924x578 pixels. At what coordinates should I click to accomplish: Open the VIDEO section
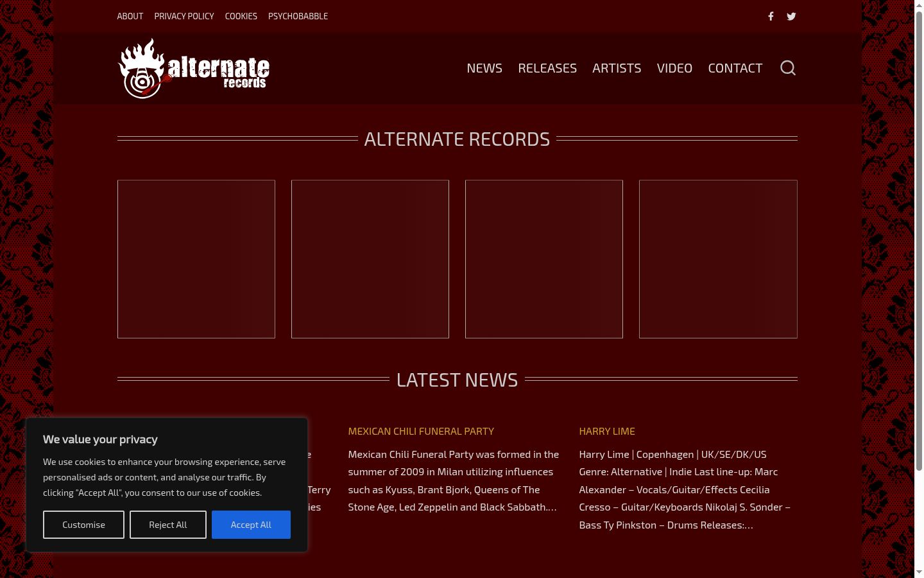click(x=674, y=68)
